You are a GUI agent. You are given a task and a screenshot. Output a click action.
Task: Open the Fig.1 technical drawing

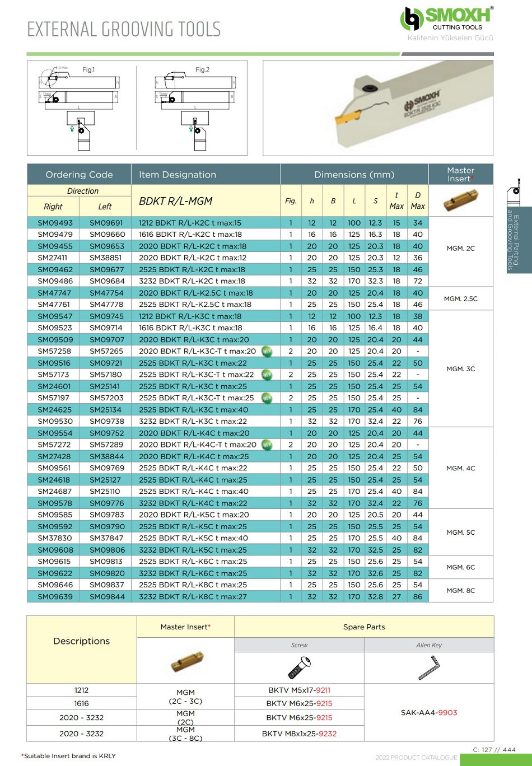pyautogui.click(x=81, y=108)
